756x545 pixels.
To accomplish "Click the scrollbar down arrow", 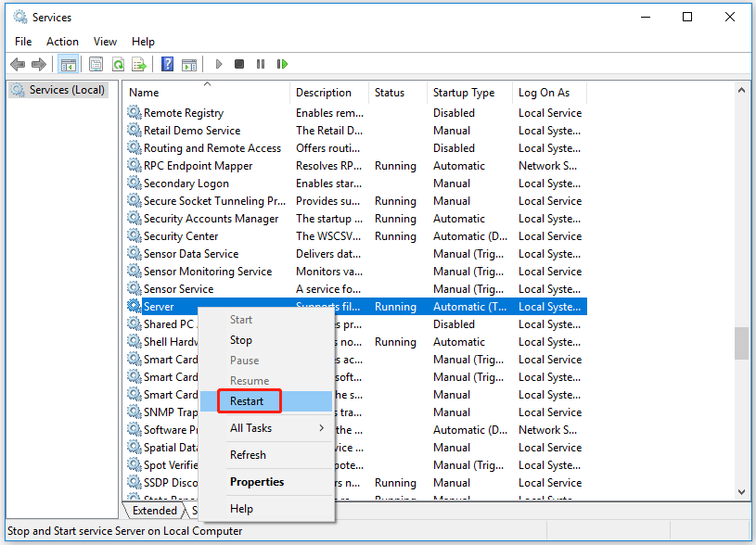I will 741,492.
